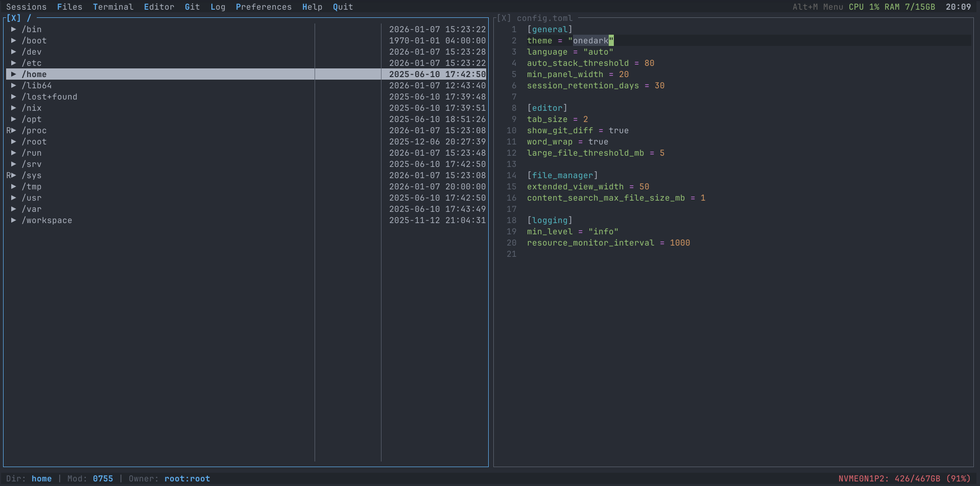Screen dimensions: 980x486
Task: Select the /root directory entry
Action: pos(34,141)
